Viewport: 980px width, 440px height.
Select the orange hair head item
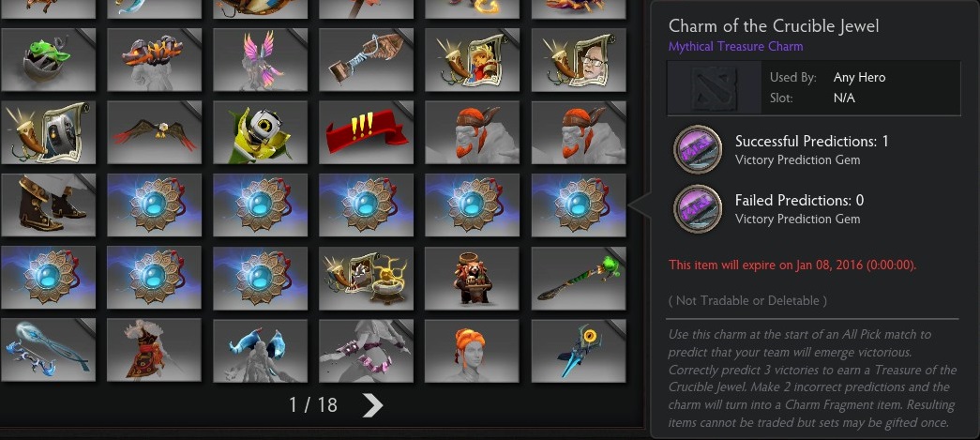pos(472,350)
